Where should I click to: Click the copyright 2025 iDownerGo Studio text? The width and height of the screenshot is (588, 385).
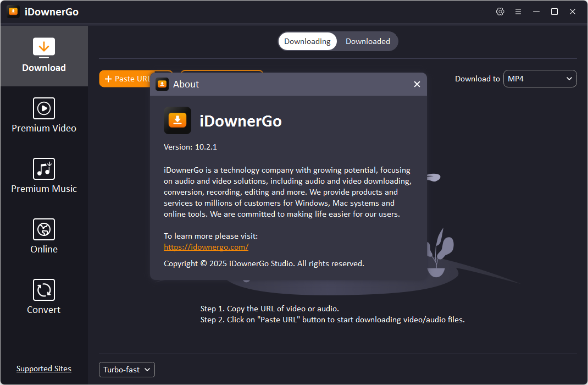coord(264,263)
